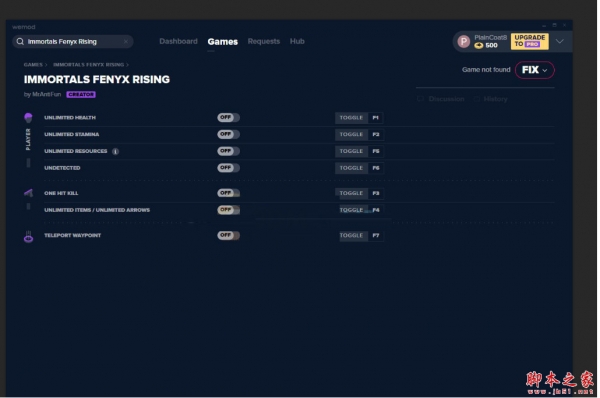Click the F3 hotkey for One Hit Kill
Screen dimensions: 600x398
pos(375,193)
